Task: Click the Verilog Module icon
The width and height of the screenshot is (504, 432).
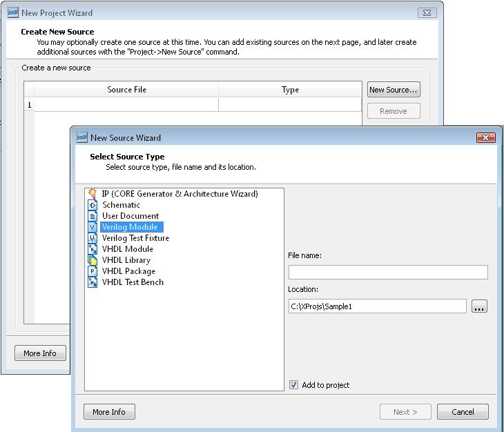Action: point(93,227)
